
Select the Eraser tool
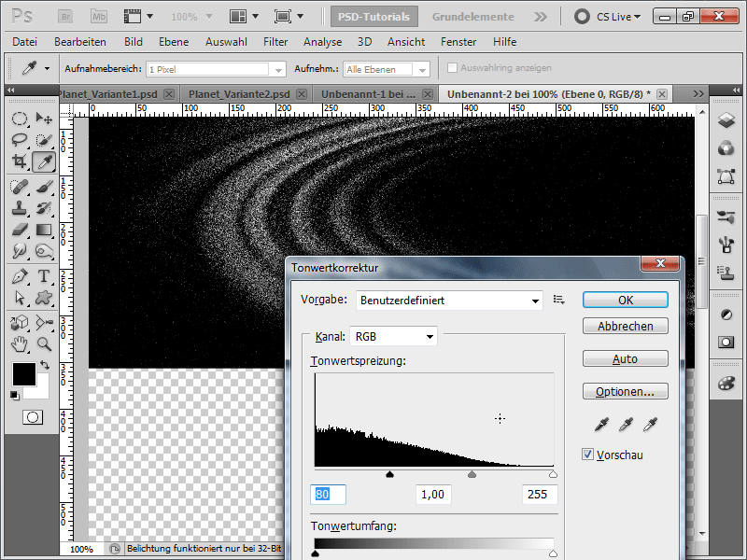pyautogui.click(x=19, y=230)
